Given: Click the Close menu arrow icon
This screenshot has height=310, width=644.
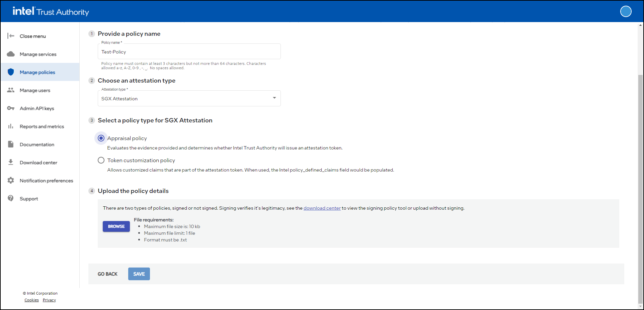Looking at the screenshot, I should [11, 36].
